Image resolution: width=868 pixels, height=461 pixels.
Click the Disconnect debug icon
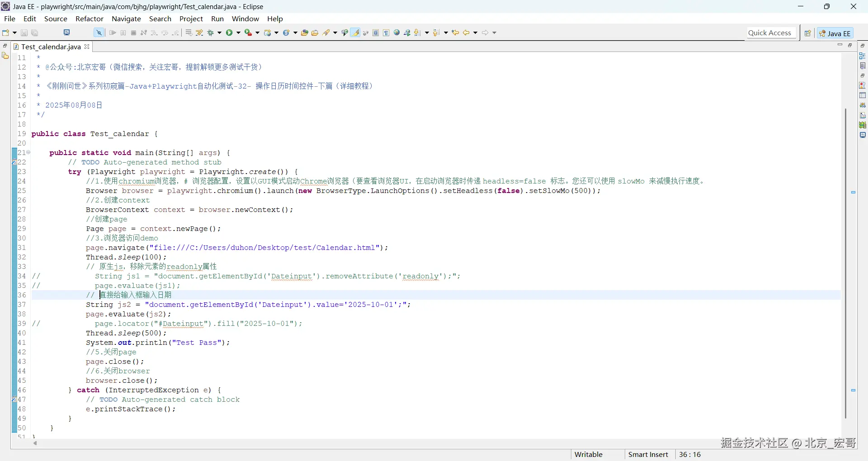click(144, 33)
